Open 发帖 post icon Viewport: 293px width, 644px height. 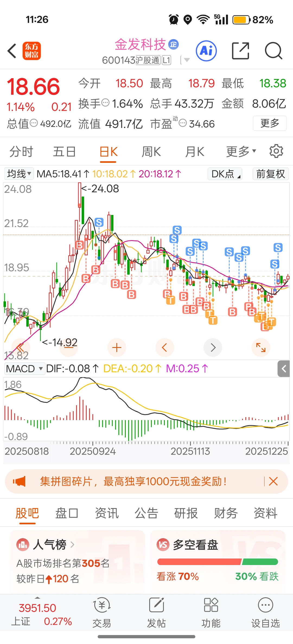tap(157, 605)
